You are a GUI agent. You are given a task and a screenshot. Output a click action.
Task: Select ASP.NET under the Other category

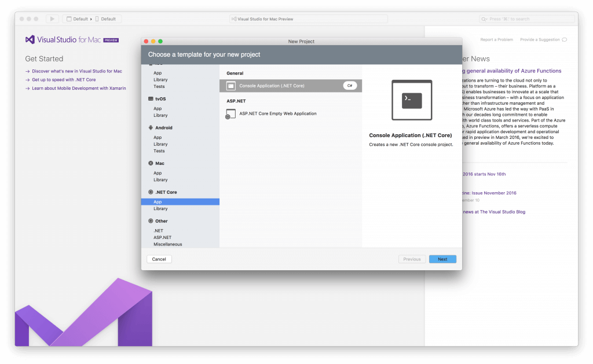(x=162, y=237)
